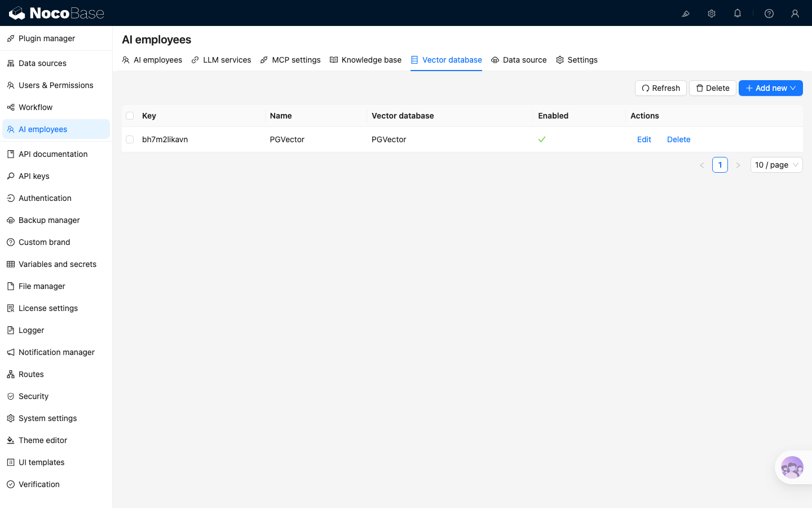Screen dimensions: 812x508
Task: Refresh the vector database list
Action: click(661, 88)
